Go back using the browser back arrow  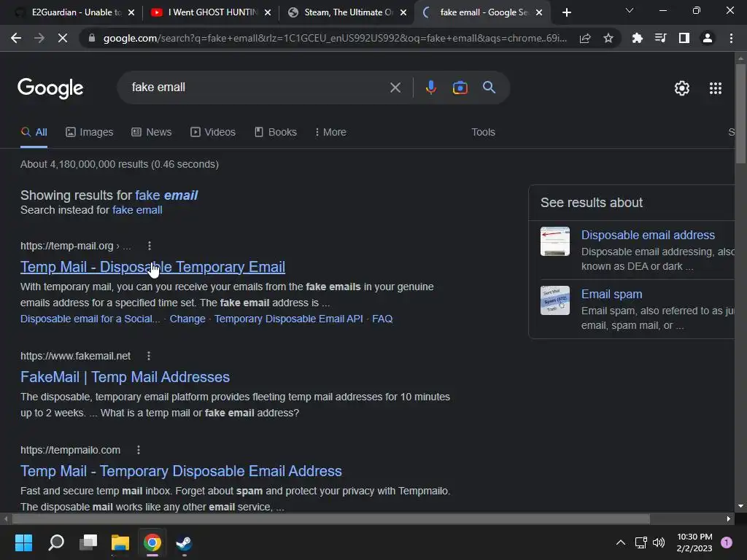(16, 38)
